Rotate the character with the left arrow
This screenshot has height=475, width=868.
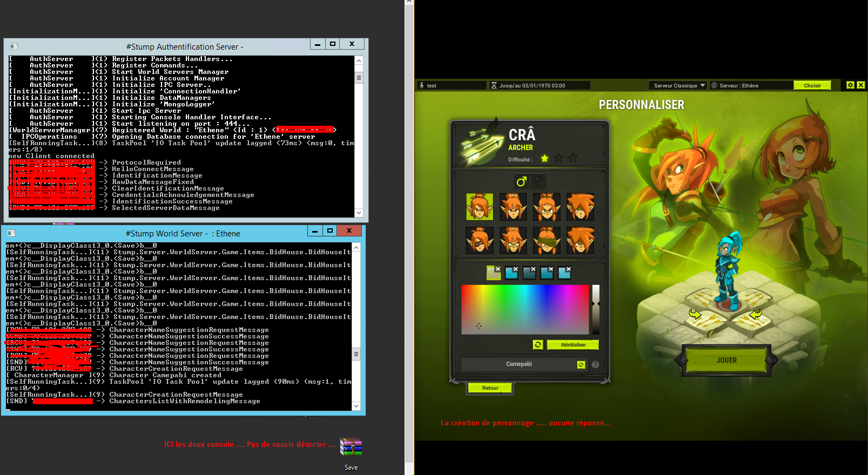click(x=695, y=314)
